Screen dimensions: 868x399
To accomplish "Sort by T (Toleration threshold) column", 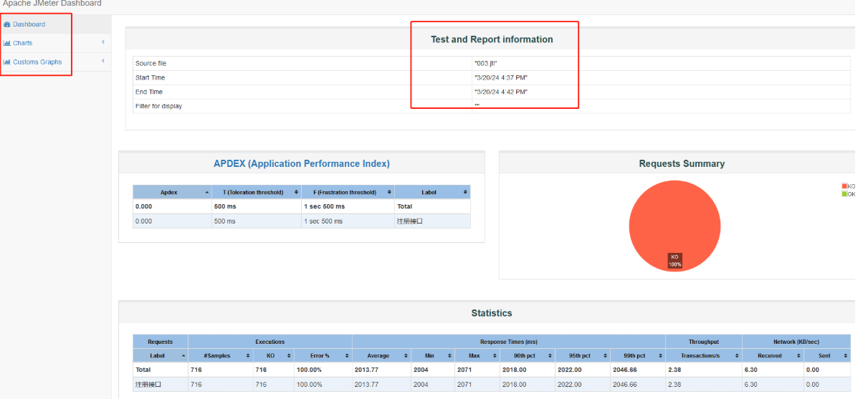I will (297, 192).
